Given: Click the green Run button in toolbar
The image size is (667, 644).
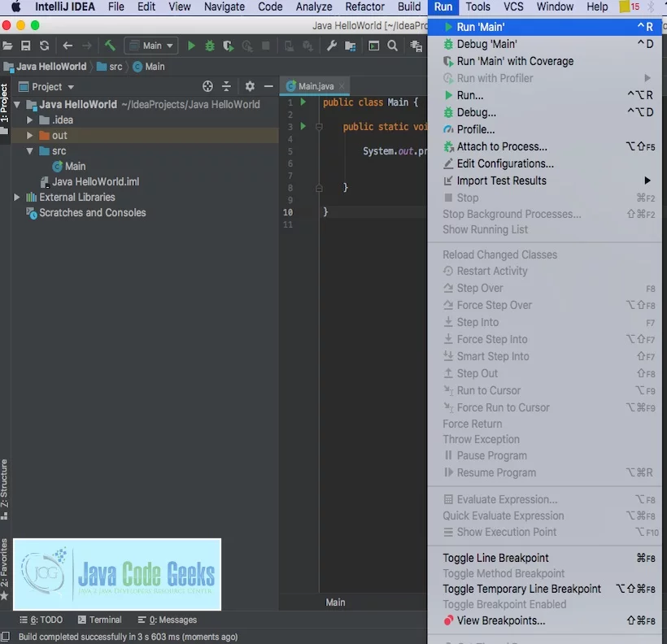Looking at the screenshot, I should tap(191, 46).
